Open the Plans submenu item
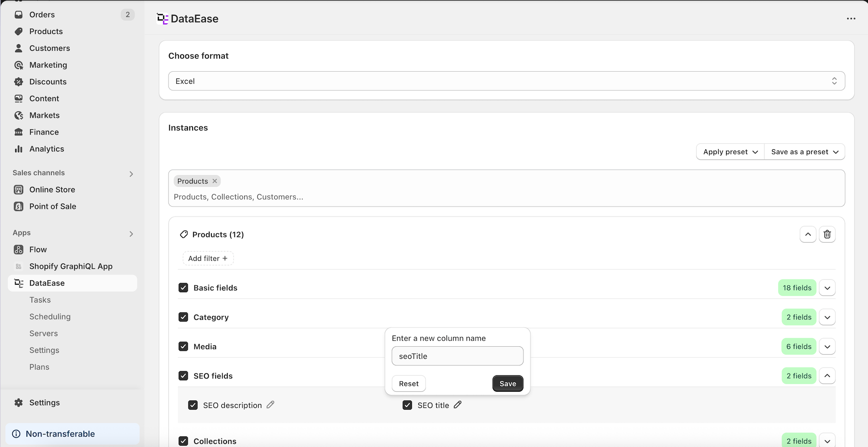The image size is (868, 447). point(39,367)
